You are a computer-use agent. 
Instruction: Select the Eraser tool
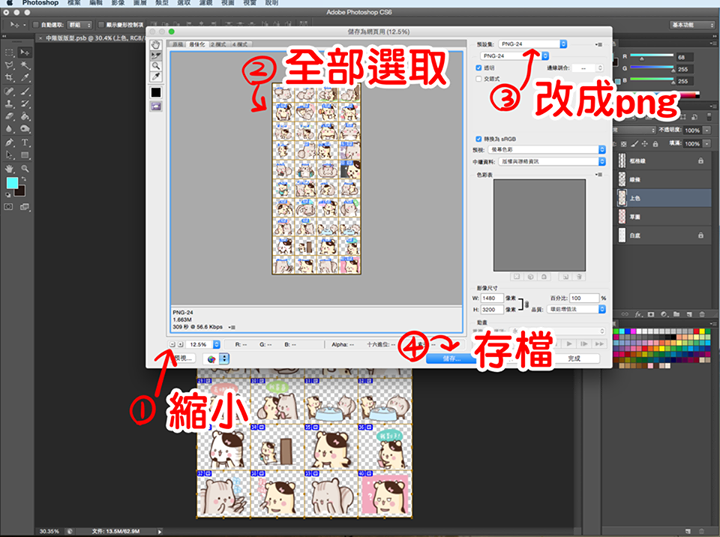9,116
